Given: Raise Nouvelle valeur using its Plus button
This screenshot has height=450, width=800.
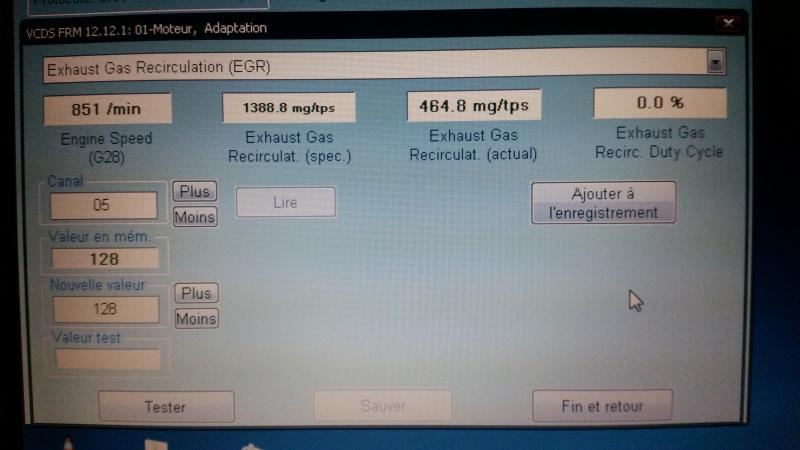Looking at the screenshot, I should [196, 293].
